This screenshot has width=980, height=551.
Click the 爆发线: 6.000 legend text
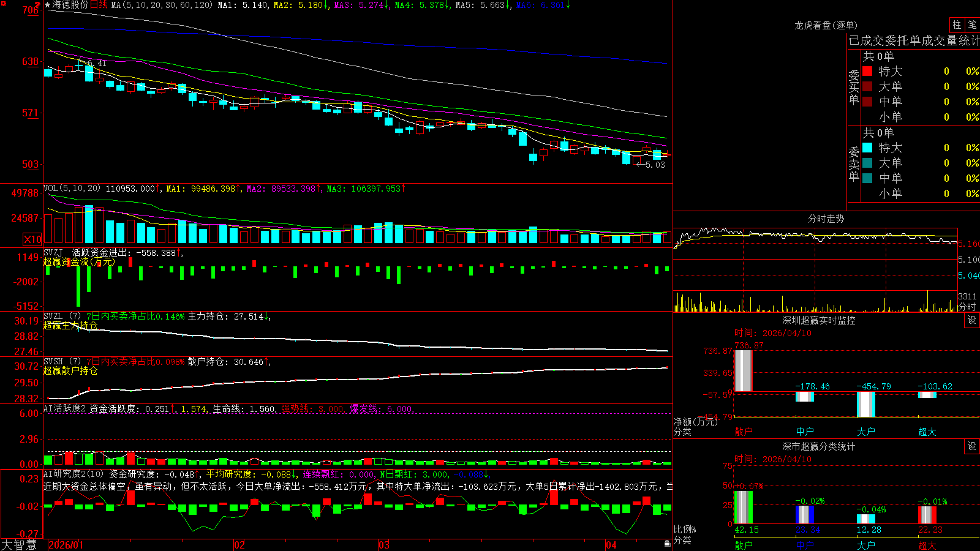(x=382, y=408)
